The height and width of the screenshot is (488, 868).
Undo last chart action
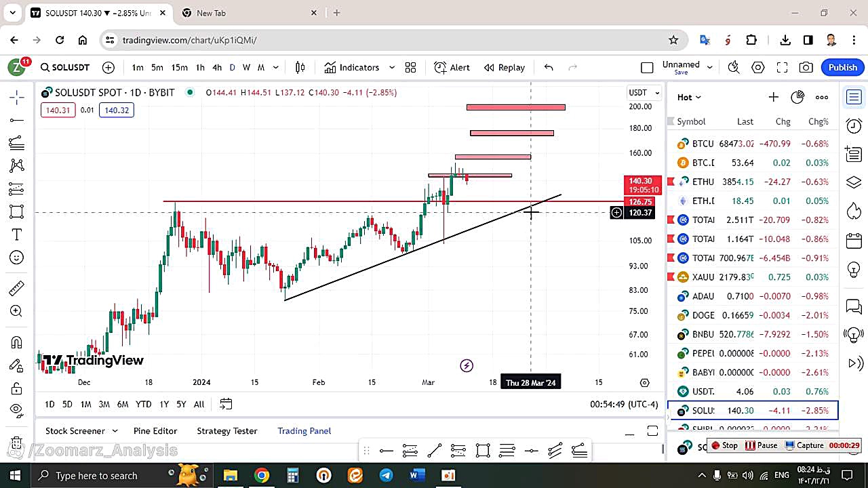tap(549, 67)
